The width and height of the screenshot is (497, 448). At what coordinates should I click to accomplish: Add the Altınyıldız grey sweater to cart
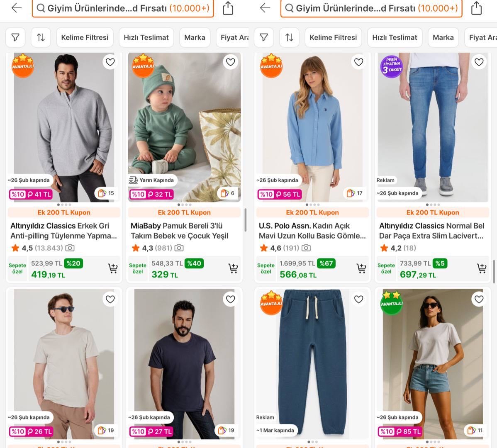pos(112,268)
